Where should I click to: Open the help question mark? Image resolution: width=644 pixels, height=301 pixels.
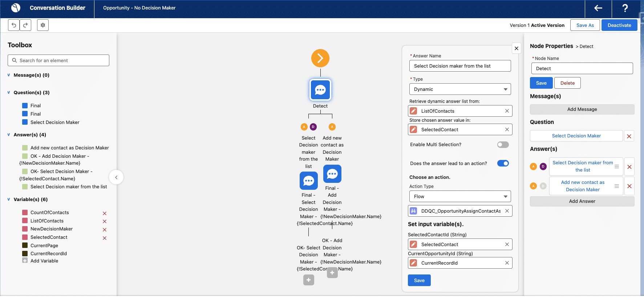tap(625, 8)
